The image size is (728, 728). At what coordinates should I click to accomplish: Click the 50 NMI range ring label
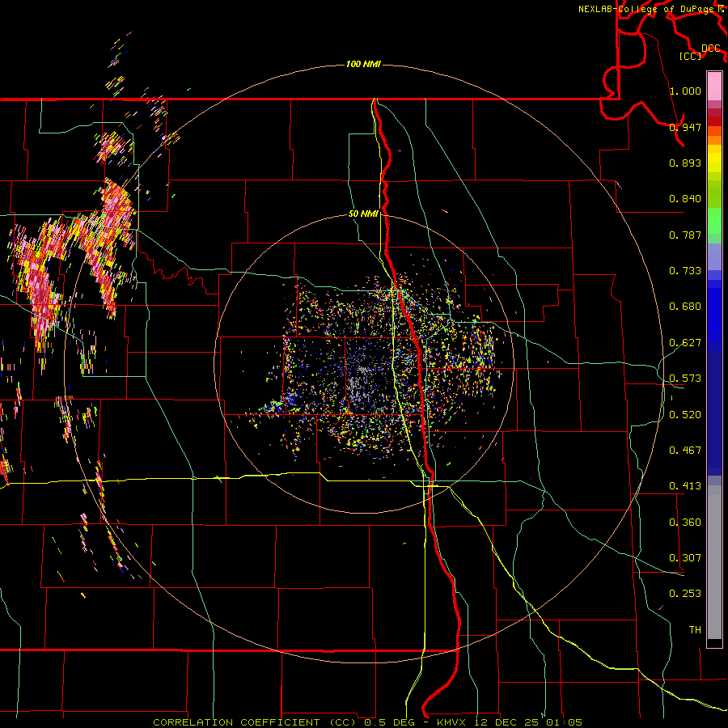[x=363, y=214]
